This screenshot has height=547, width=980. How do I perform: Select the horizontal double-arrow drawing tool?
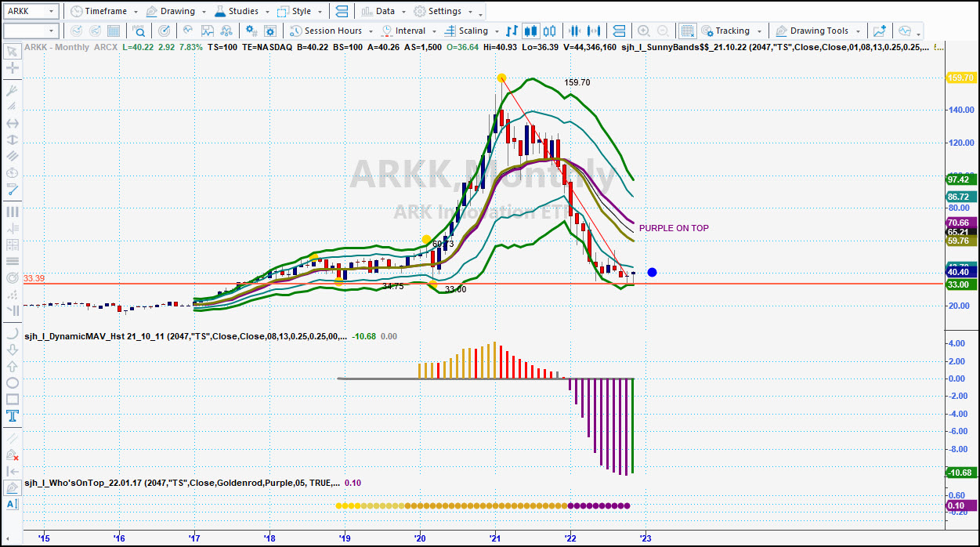click(13, 123)
